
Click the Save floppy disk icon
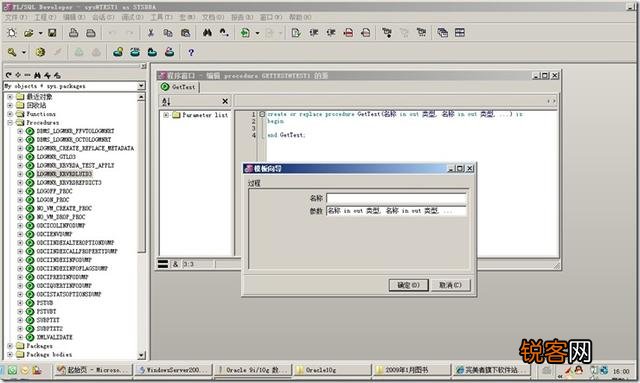[52, 33]
